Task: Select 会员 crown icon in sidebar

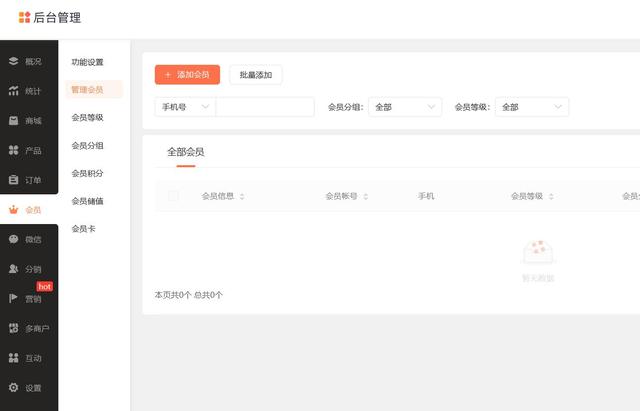Action: 13,210
